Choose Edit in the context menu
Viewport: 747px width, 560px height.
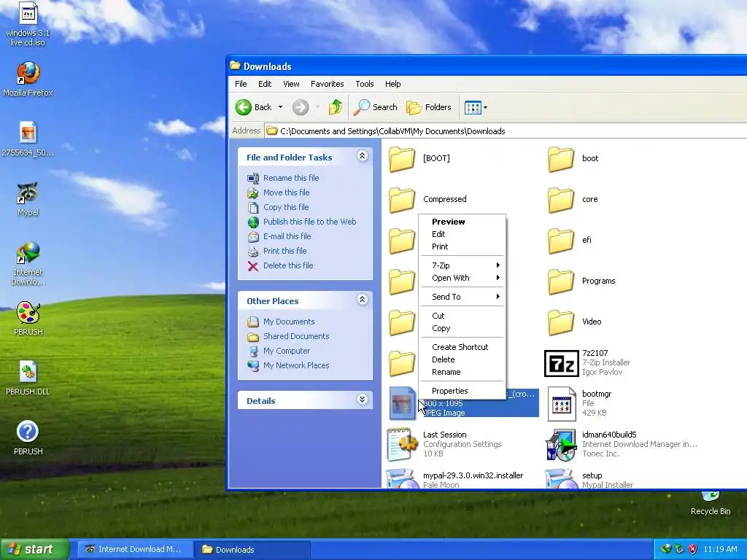tap(462, 234)
